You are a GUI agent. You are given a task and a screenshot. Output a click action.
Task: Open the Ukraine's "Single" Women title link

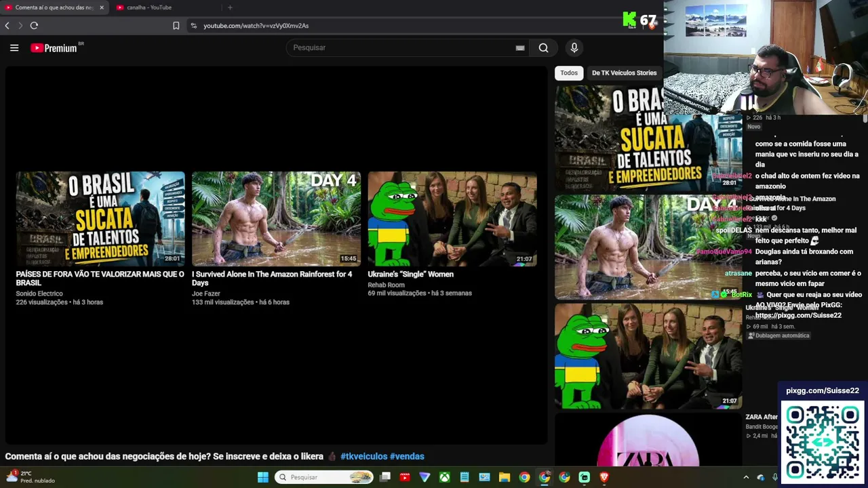(410, 274)
